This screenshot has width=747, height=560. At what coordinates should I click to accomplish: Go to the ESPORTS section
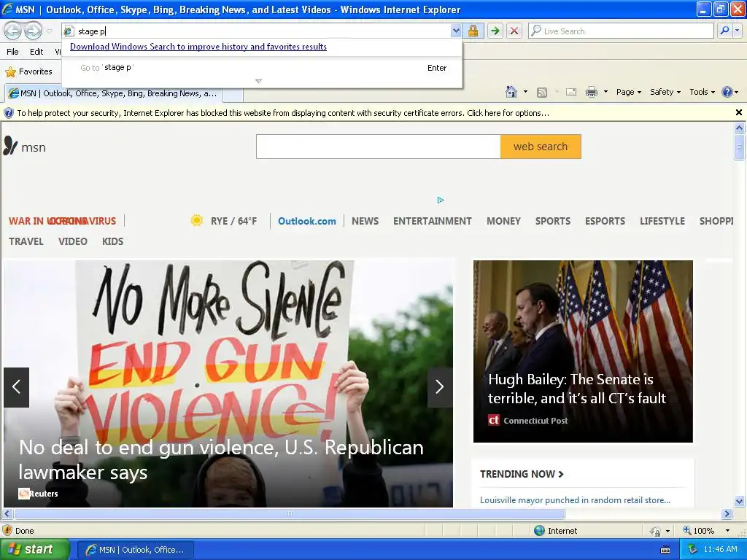tap(605, 221)
